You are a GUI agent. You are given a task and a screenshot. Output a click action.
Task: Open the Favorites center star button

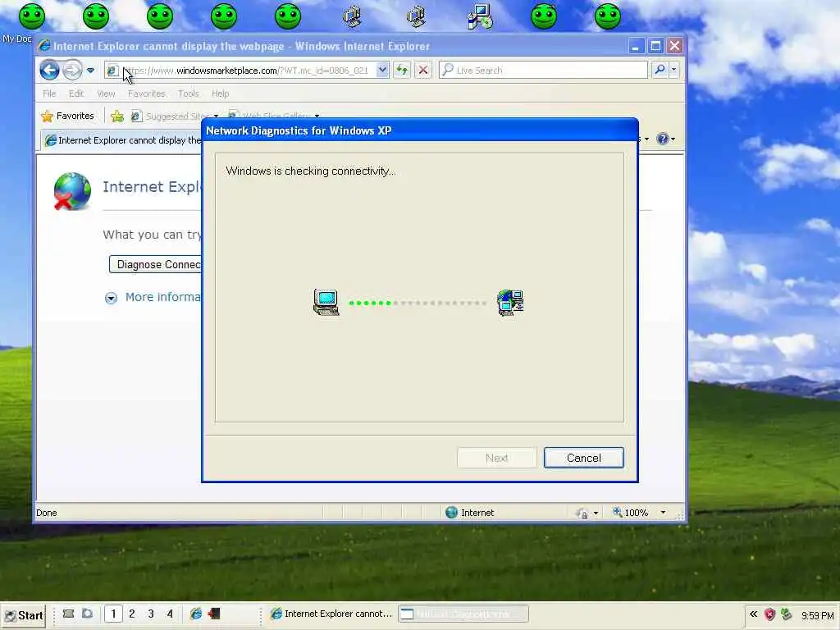pos(67,116)
